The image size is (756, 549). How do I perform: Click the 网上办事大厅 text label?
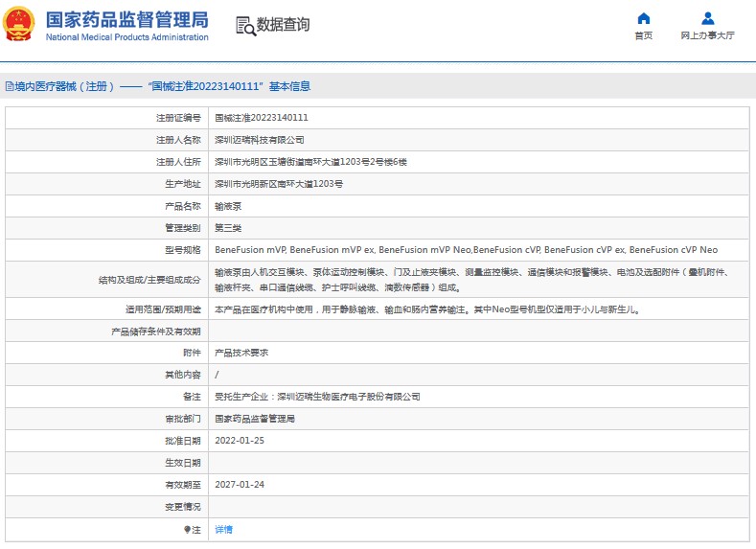click(707, 35)
